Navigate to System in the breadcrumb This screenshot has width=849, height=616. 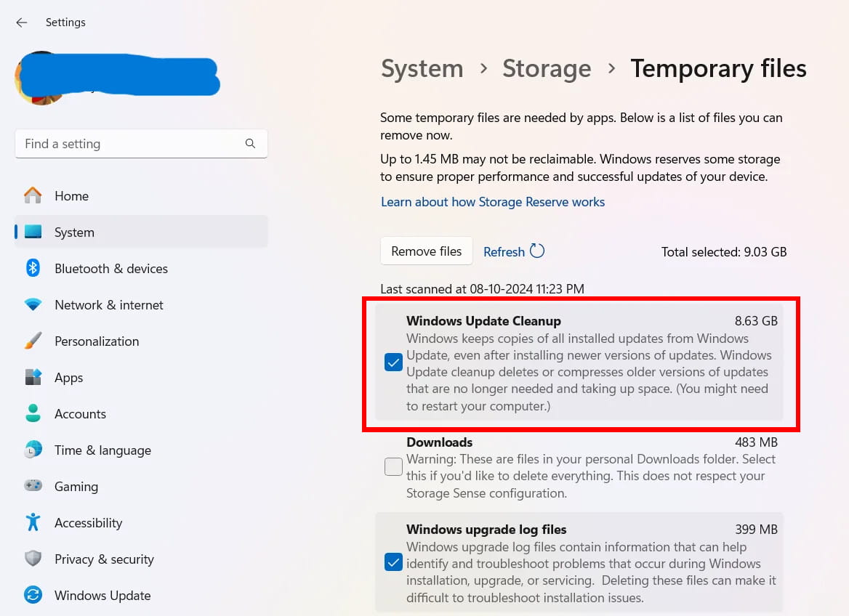pyautogui.click(x=422, y=69)
